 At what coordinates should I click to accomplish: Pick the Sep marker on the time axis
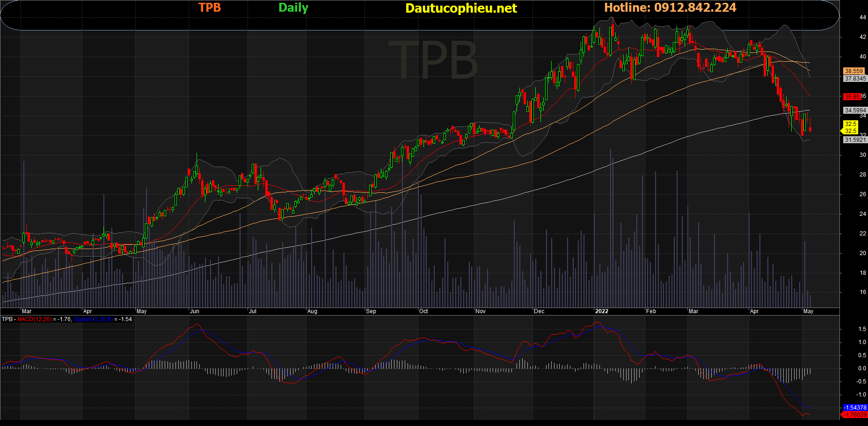point(371,311)
